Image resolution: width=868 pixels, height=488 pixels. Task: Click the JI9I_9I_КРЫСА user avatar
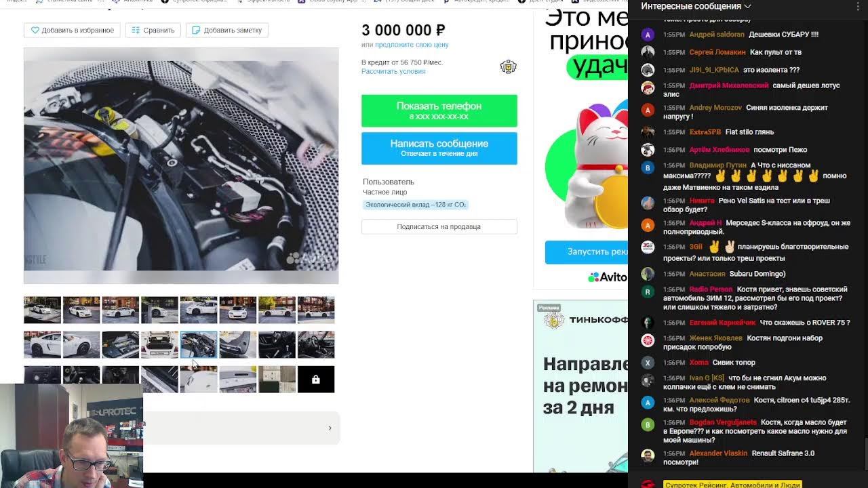[648, 70]
